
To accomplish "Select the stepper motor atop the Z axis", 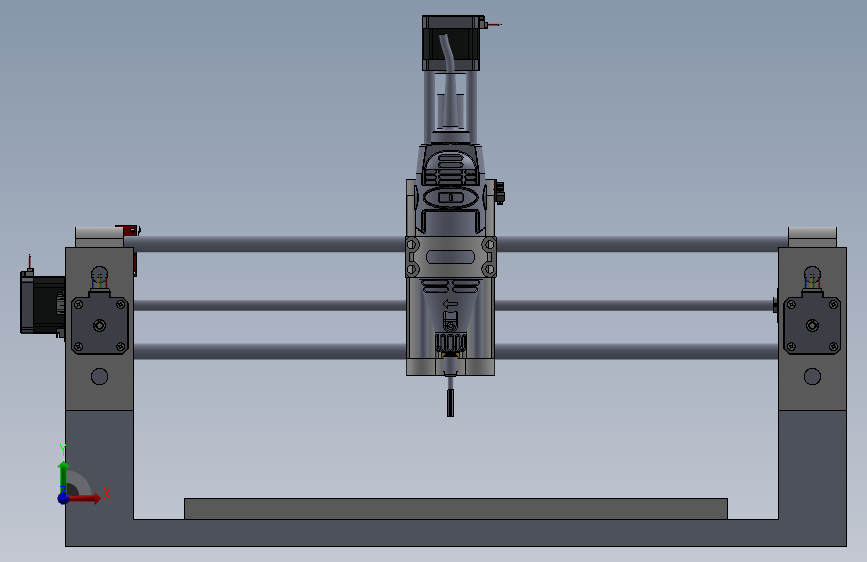I will [x=452, y=43].
